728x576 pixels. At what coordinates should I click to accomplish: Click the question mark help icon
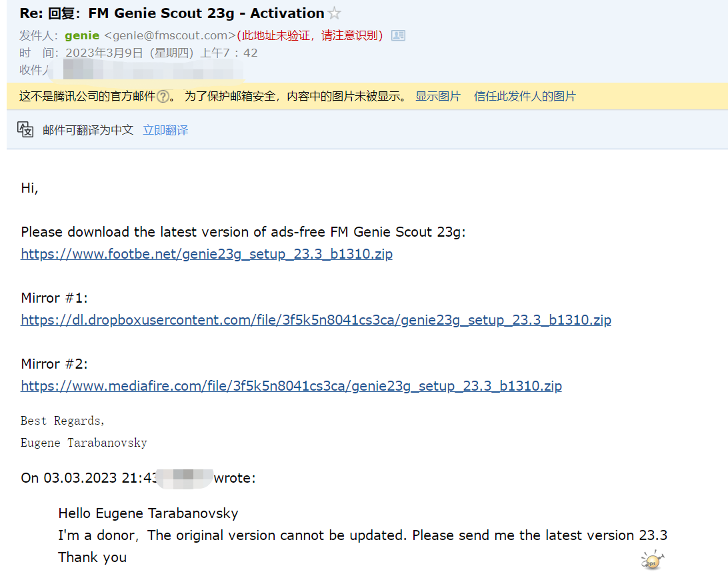[x=163, y=96]
